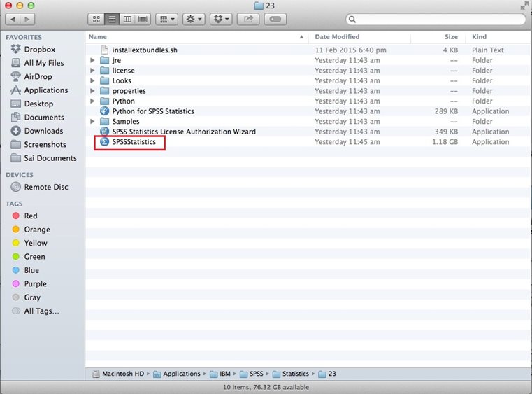Open the Arrange items dropdown
This screenshot has height=394, width=532.
168,19
